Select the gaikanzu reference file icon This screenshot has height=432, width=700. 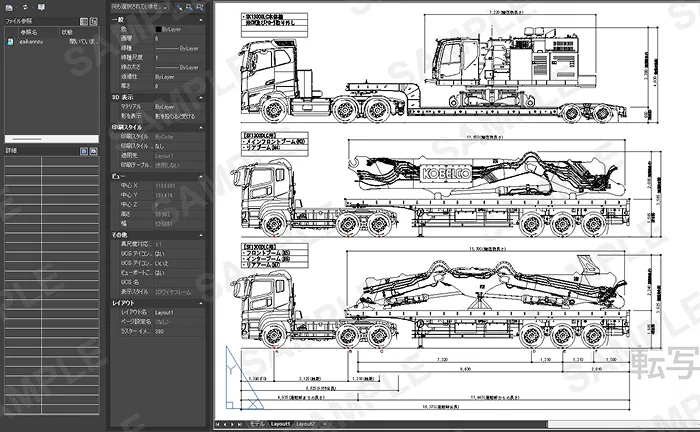pyautogui.click(x=10, y=42)
